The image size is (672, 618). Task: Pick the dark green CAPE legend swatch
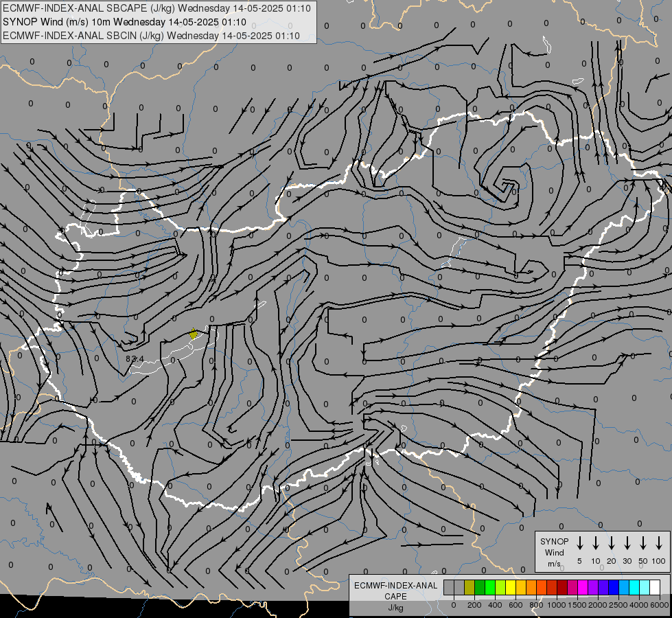(480, 587)
